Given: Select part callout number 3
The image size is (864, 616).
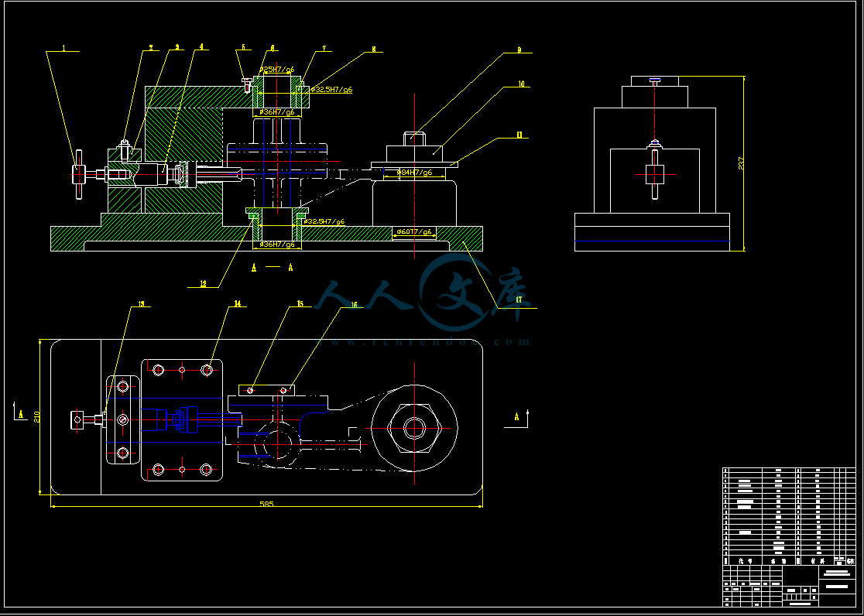Looking at the screenshot, I should point(177,47).
